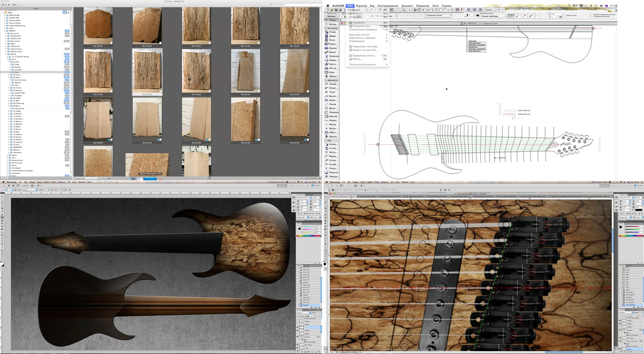Viewport: 644px width, 354px height.
Task: Select the Текст (text) tool in ArchiCAD toolbox
Action: (x=331, y=92)
